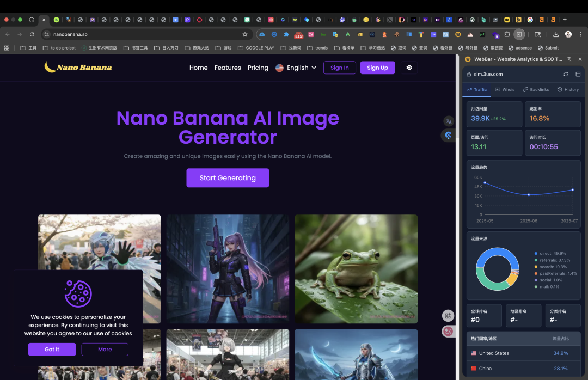Click the Nano Banana logo
The image size is (588, 380).
tap(78, 67)
